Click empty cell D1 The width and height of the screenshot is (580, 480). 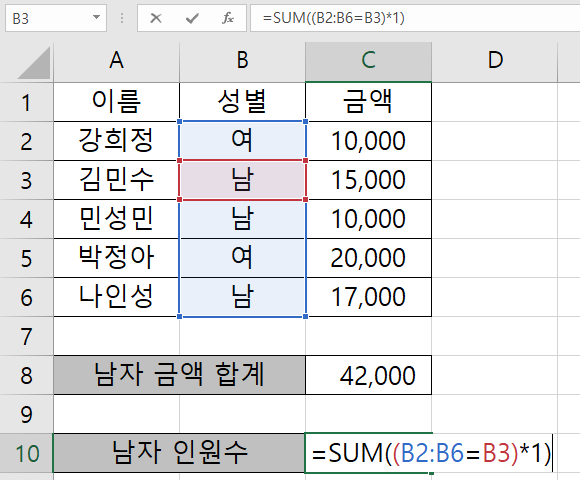(x=495, y=102)
